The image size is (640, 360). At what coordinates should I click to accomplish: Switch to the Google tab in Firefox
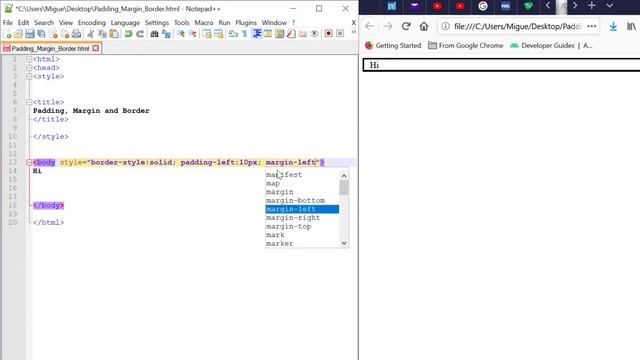point(483,6)
